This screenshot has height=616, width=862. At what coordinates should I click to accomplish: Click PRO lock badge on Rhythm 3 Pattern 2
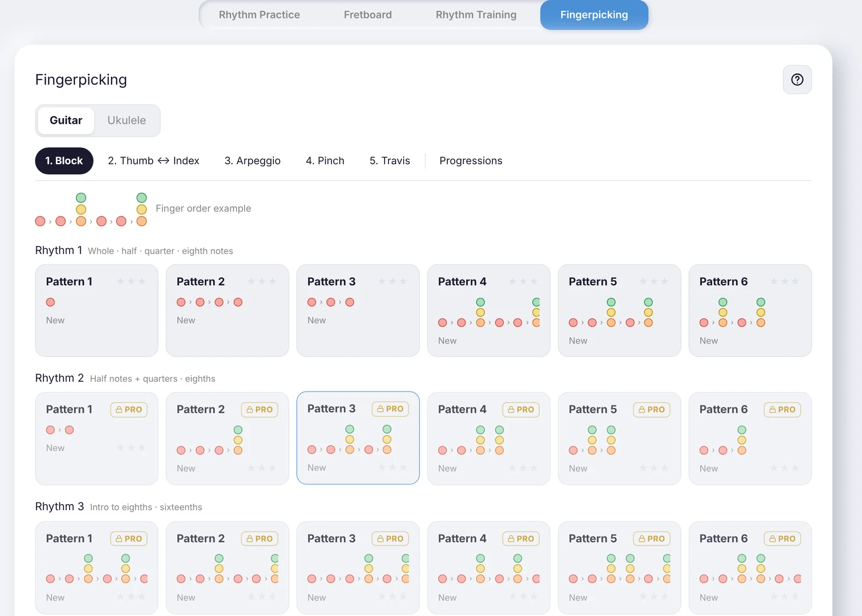(260, 538)
